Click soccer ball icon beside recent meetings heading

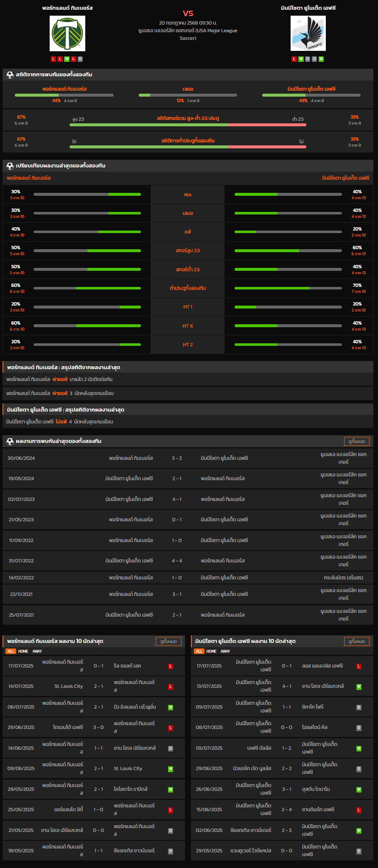click(10, 441)
